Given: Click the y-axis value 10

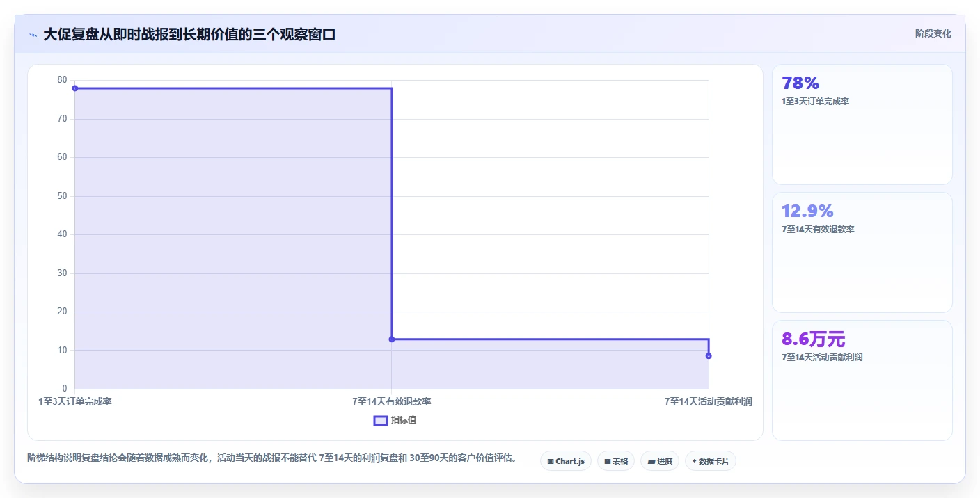Looking at the screenshot, I should (63, 351).
